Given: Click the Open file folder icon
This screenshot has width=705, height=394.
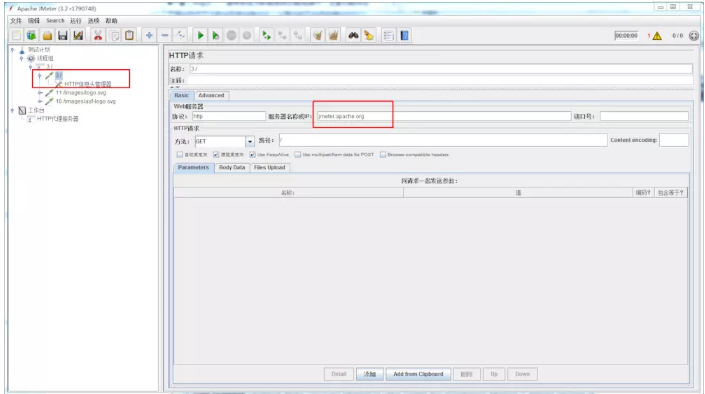Looking at the screenshot, I should click(x=47, y=36).
